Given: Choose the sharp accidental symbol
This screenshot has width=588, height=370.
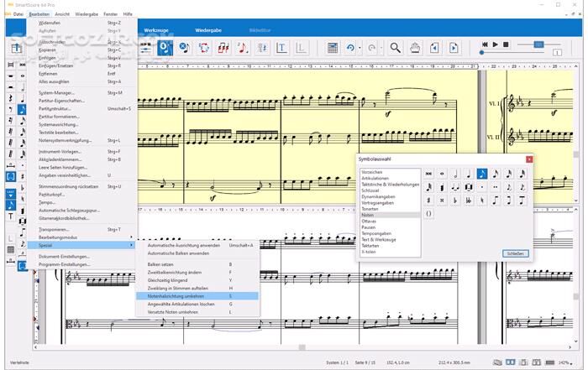Looking at the screenshot, I should click(428, 201).
